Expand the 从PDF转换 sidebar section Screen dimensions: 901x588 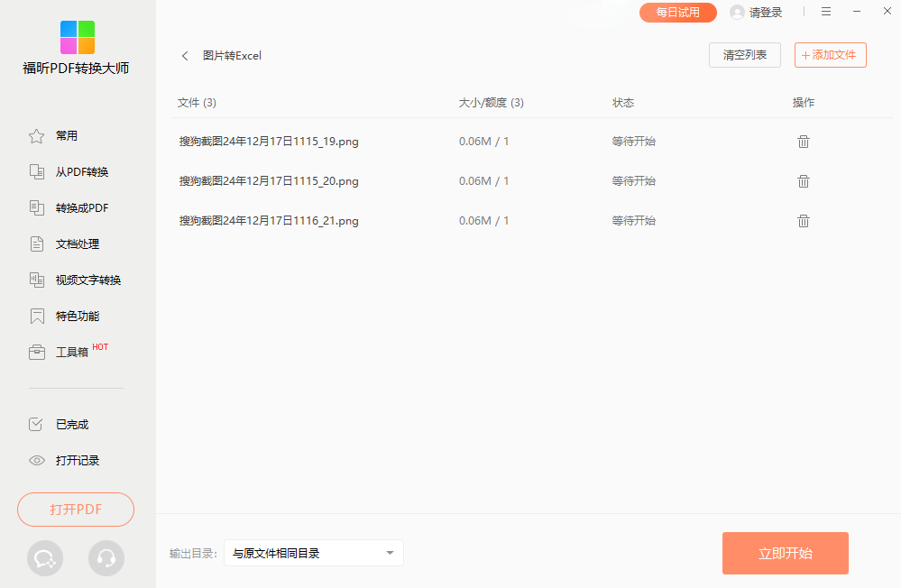81,172
